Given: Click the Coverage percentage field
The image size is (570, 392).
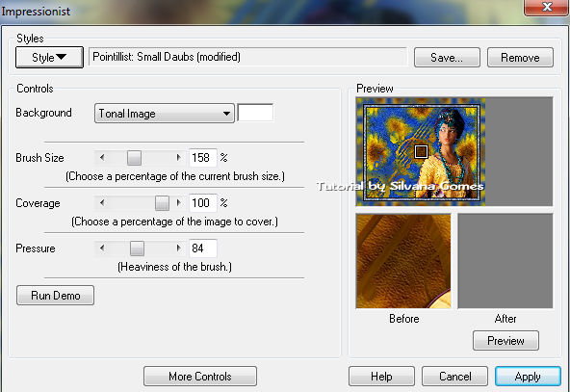Looking at the screenshot, I should point(203,203).
